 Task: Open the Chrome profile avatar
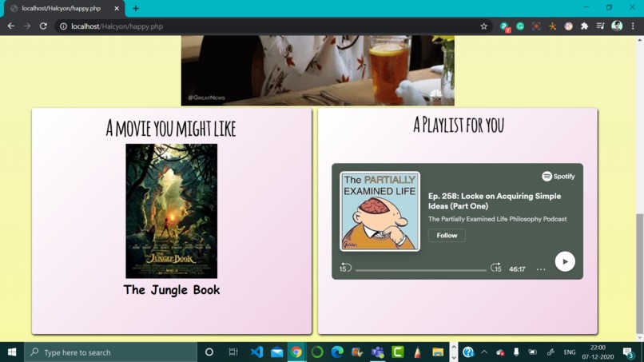(617, 26)
